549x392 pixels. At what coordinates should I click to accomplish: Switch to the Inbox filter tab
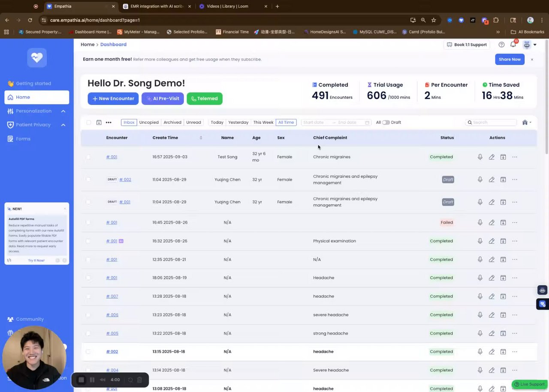(x=129, y=123)
